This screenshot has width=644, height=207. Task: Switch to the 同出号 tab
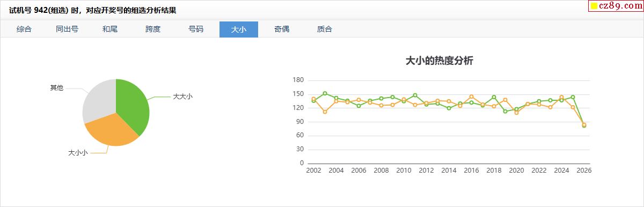67,29
